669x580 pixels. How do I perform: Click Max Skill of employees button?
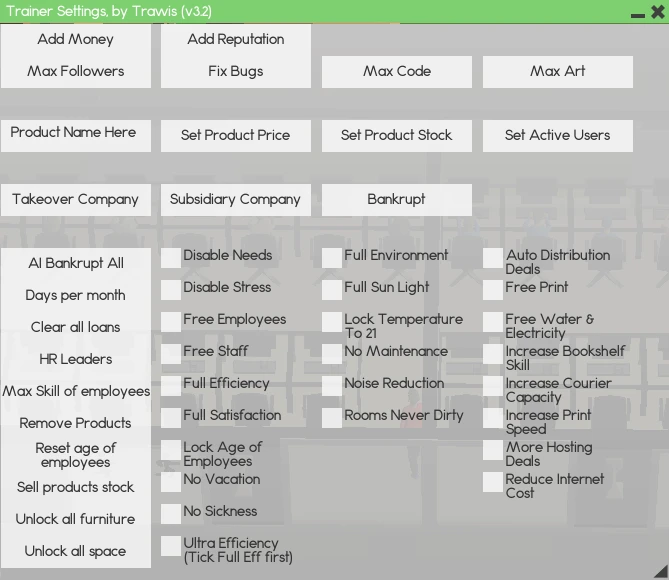pyautogui.click(x=76, y=391)
